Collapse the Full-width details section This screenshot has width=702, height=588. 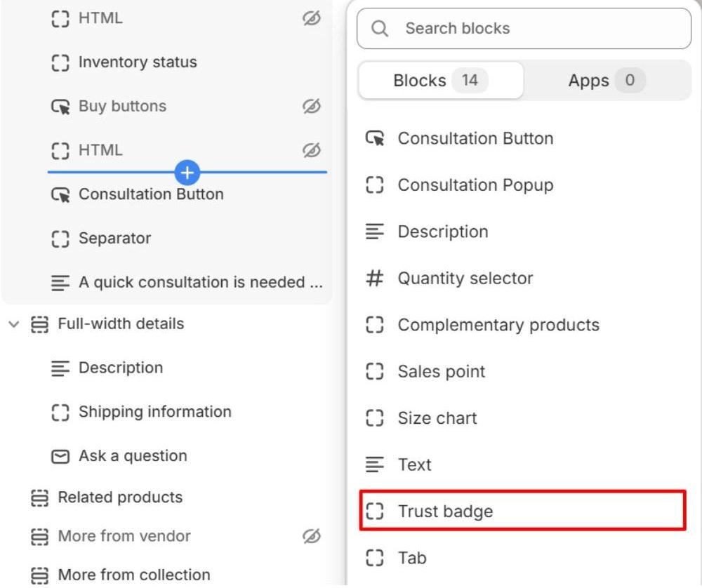click(14, 324)
